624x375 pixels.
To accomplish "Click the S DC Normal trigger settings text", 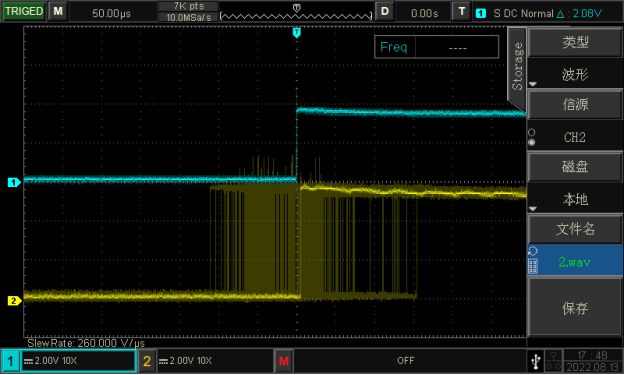I will (x=523, y=13).
